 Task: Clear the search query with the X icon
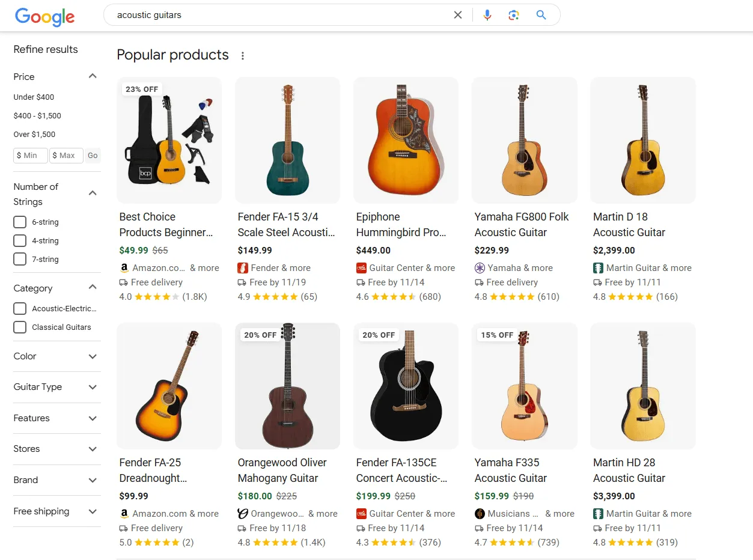(458, 14)
